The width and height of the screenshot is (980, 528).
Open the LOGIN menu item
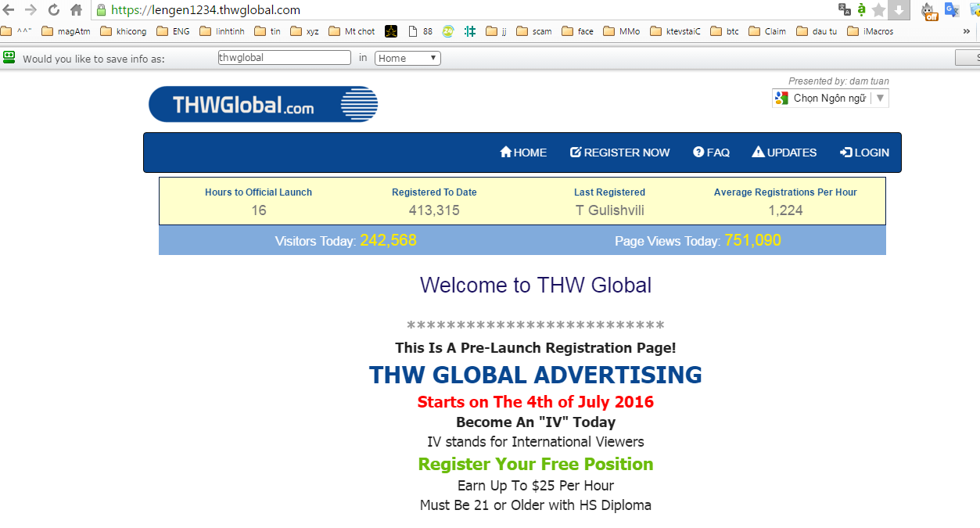pyautogui.click(x=864, y=153)
